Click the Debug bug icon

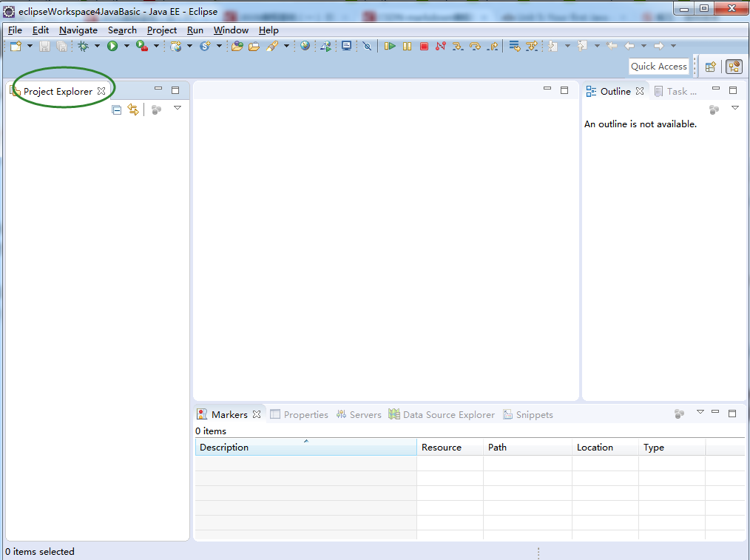[84, 46]
